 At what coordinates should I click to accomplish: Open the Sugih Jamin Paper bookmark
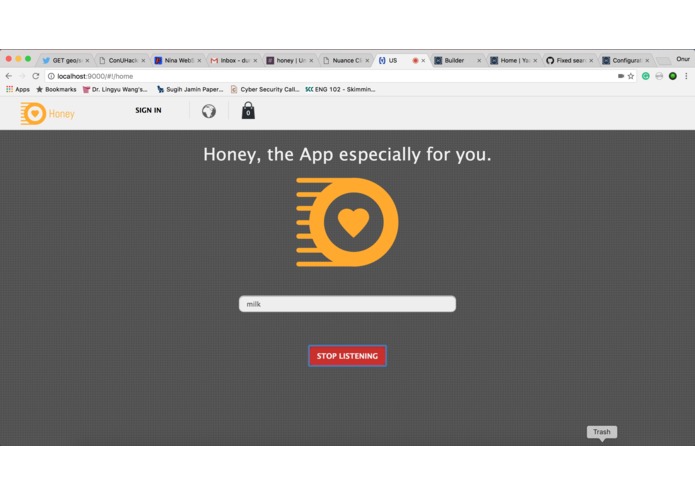190,89
